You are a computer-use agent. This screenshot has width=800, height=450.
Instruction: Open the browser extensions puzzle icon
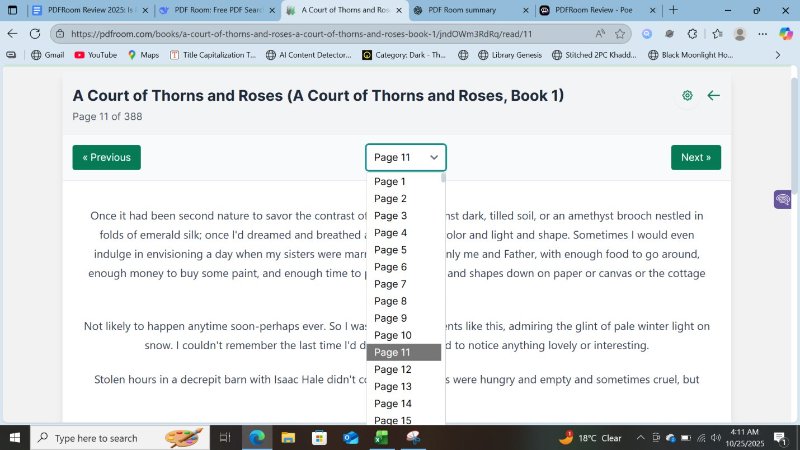(x=691, y=33)
